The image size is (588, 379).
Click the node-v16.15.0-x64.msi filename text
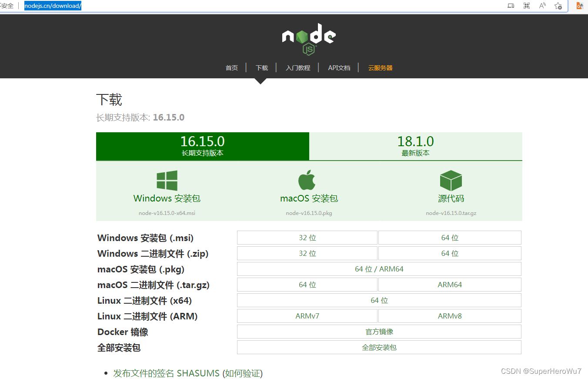pos(167,213)
